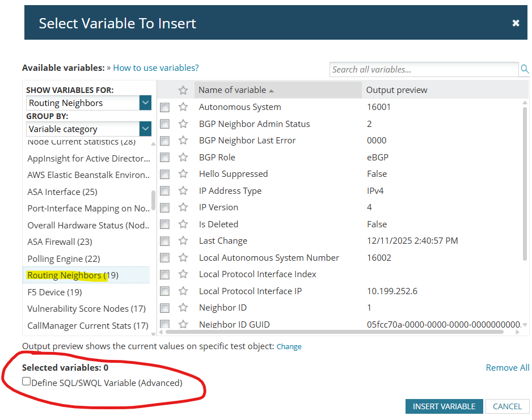Star the BGP Neighbor Last Error variable
The height and width of the screenshot is (420, 532).
183,141
